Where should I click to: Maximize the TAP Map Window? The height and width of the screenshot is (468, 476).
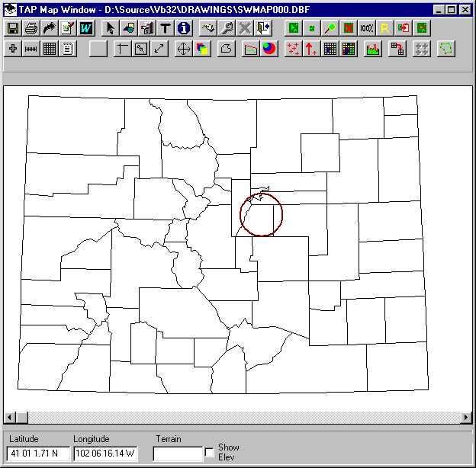[x=451, y=10]
